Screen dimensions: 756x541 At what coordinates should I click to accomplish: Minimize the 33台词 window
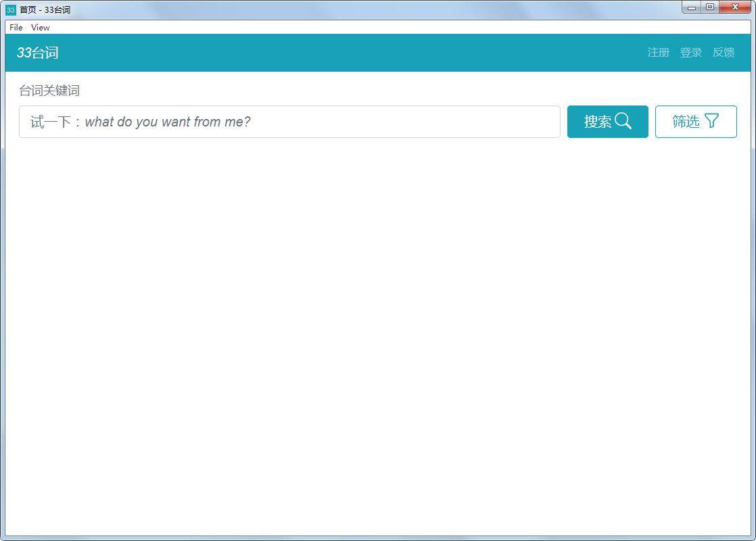(x=691, y=7)
